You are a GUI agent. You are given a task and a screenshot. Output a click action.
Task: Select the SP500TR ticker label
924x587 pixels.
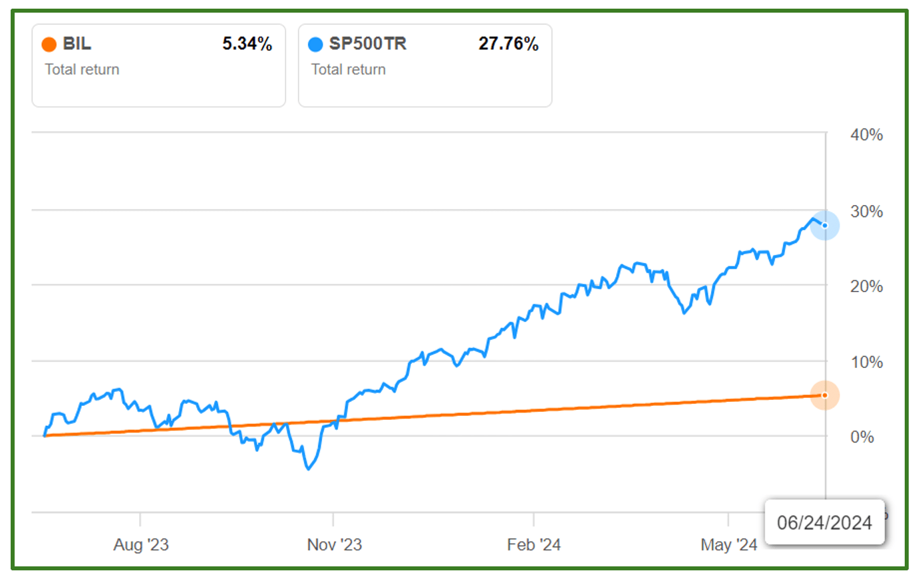click(367, 44)
